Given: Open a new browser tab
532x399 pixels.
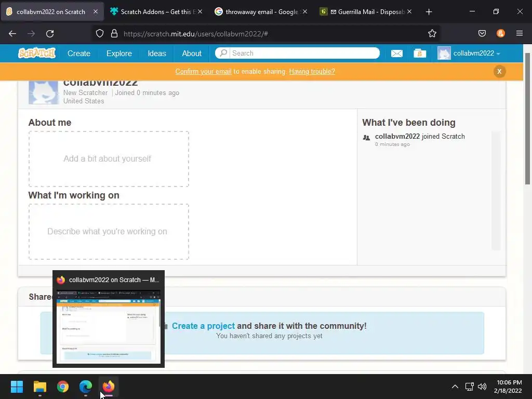Looking at the screenshot, I should click(429, 12).
